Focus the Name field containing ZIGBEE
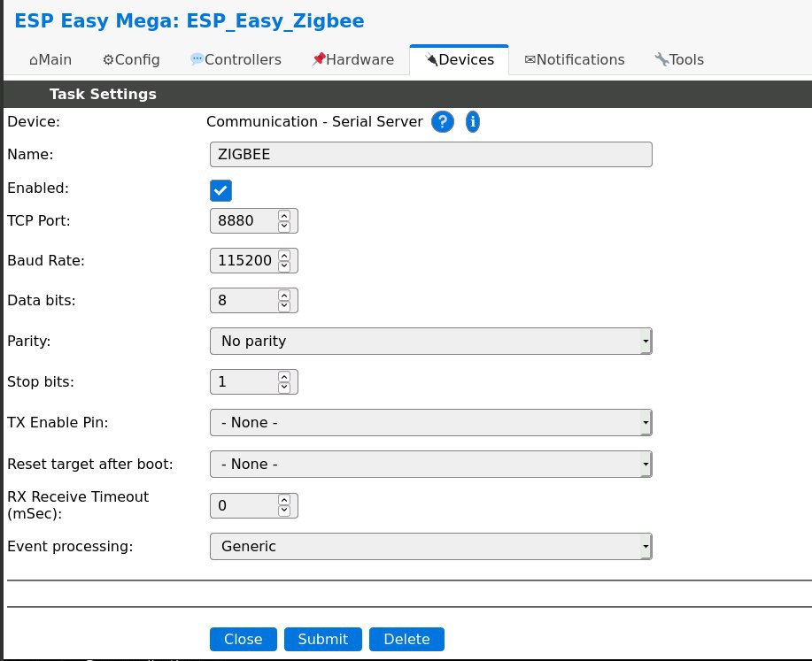 (431, 154)
